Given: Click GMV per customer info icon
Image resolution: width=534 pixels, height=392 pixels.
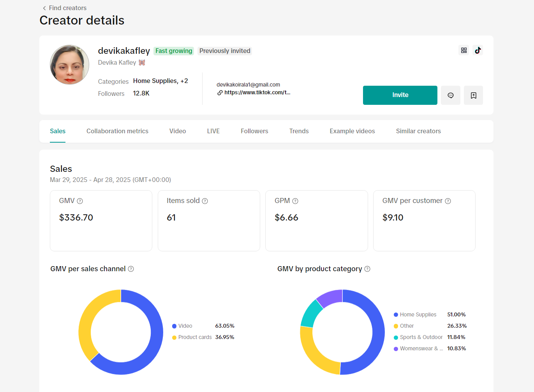Looking at the screenshot, I should [448, 201].
